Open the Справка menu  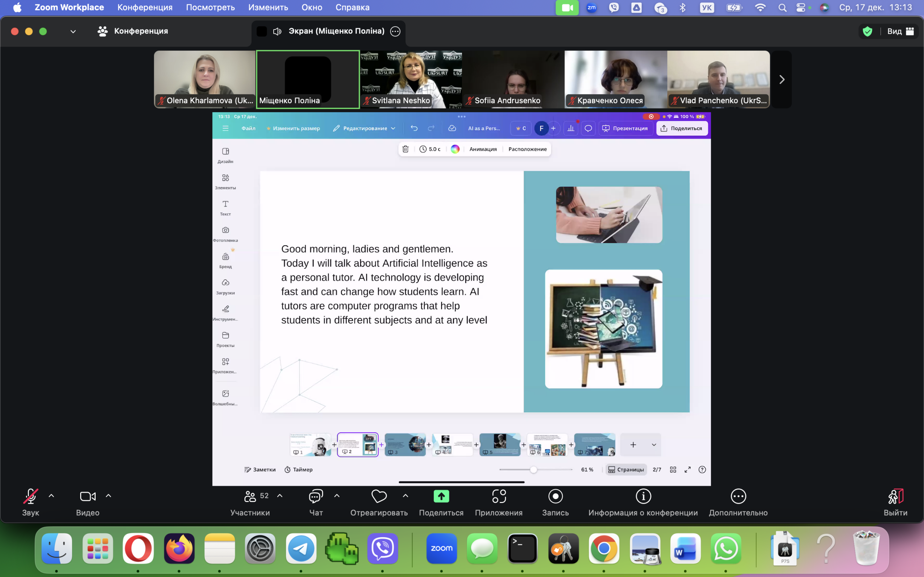tap(352, 7)
